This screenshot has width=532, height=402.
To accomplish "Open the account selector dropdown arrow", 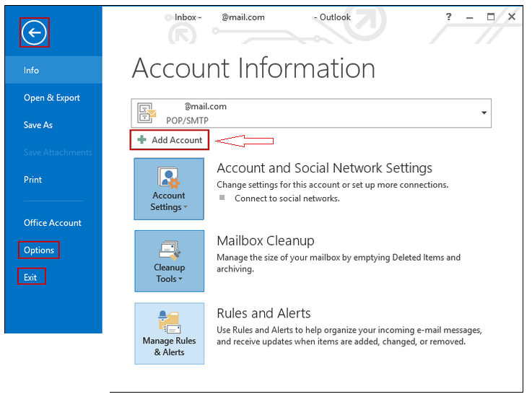I will pos(484,113).
